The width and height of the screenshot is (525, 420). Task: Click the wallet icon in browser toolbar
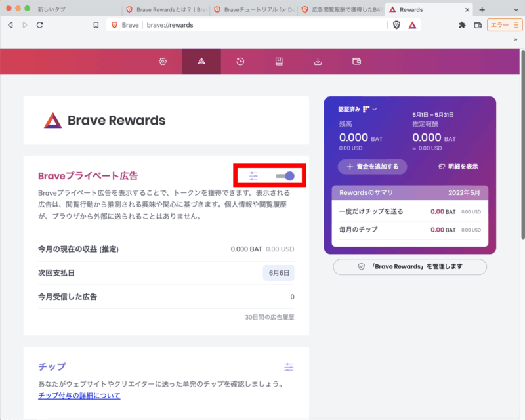click(478, 25)
